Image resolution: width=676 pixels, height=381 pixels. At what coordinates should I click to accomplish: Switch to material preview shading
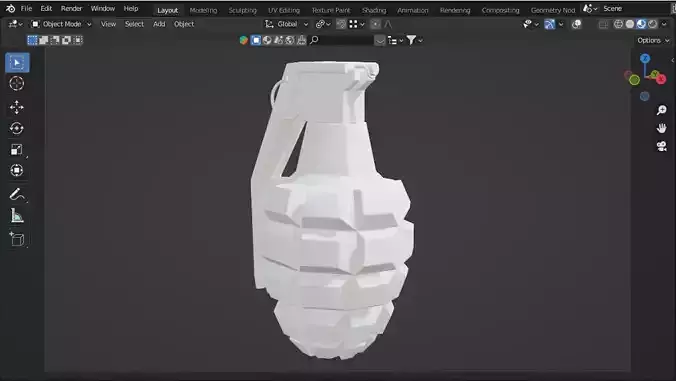pyautogui.click(x=641, y=24)
